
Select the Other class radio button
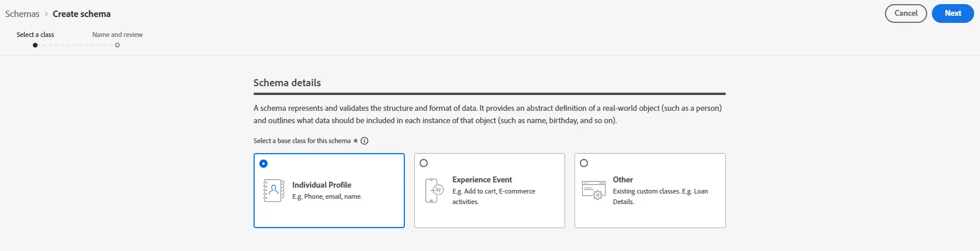click(x=584, y=163)
